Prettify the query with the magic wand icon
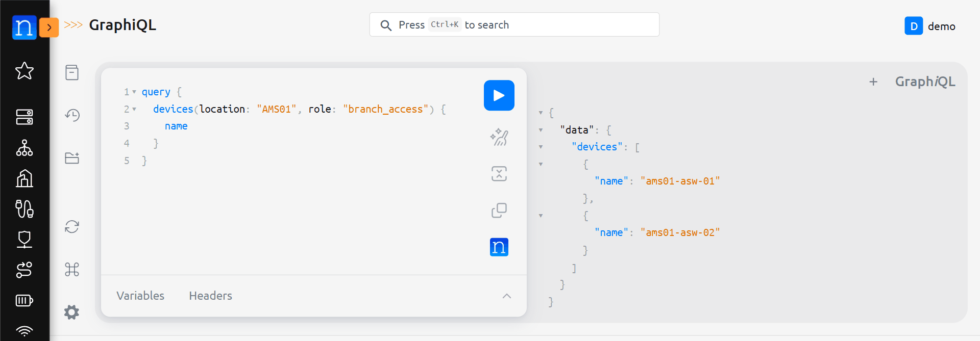 pos(499,137)
